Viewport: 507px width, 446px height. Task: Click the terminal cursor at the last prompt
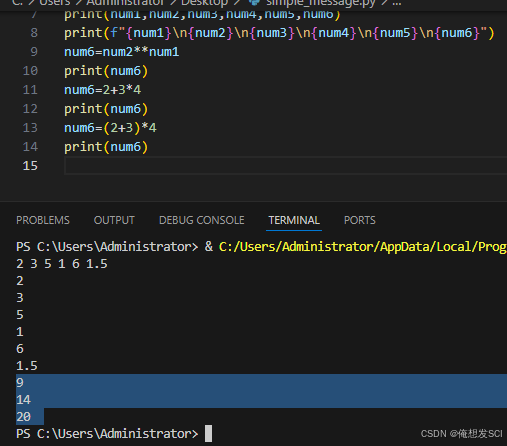[208, 433]
